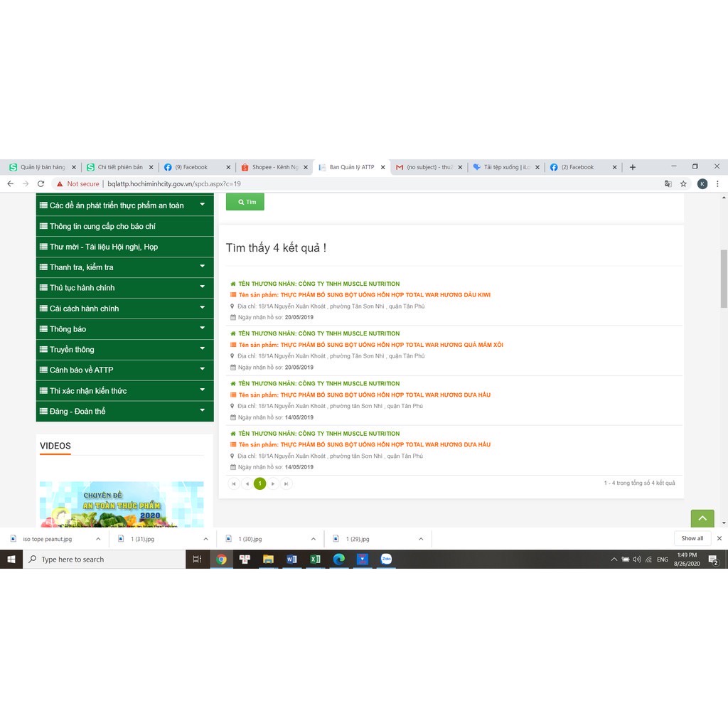Open a new browser tab
The height and width of the screenshot is (728, 728).
[x=632, y=167]
